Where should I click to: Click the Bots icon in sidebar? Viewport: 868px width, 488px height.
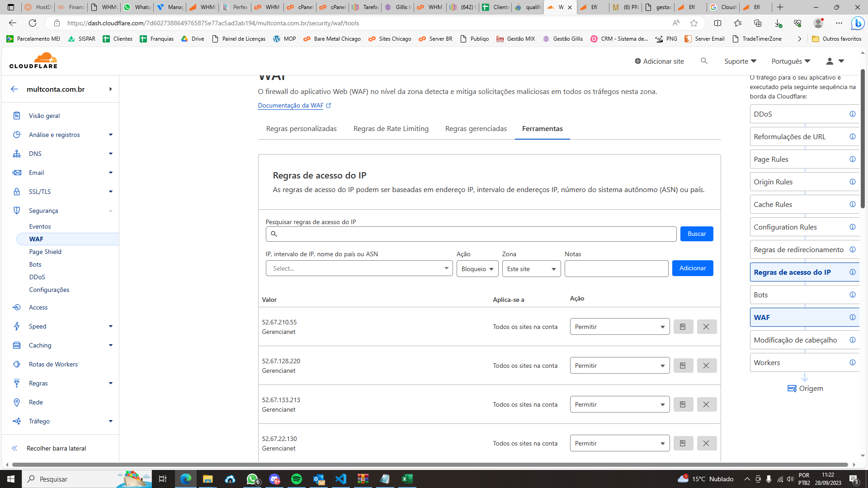tap(34, 264)
